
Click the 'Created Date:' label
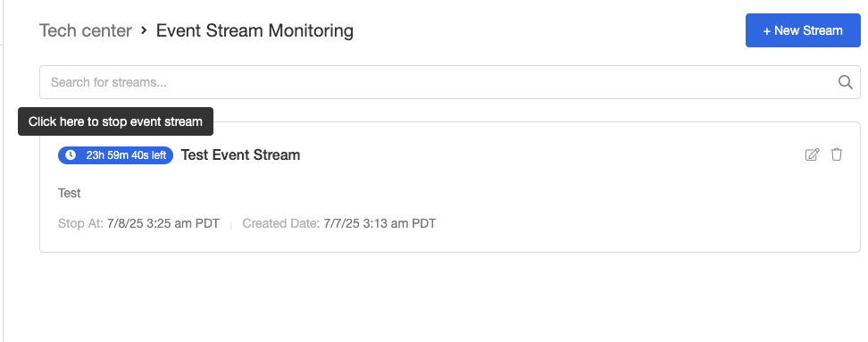point(281,223)
